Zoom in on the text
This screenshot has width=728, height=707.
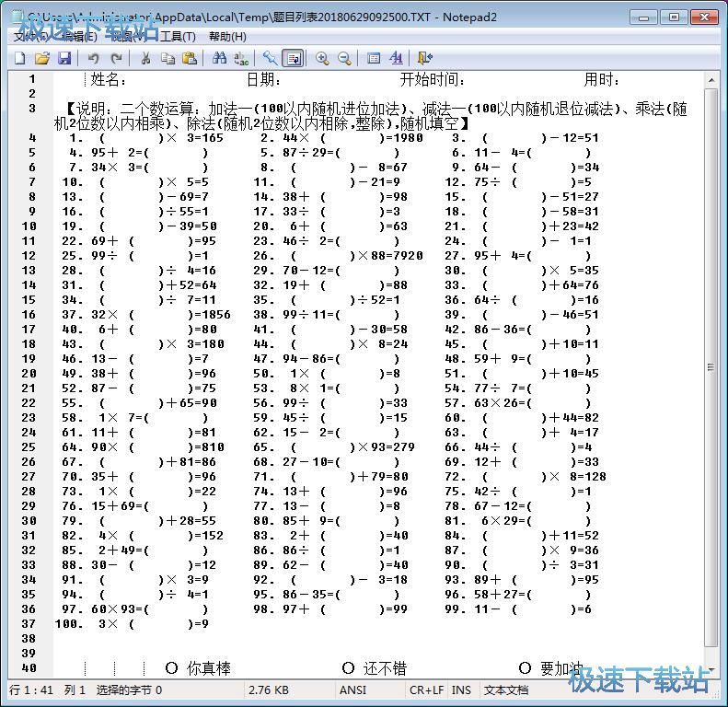322,58
